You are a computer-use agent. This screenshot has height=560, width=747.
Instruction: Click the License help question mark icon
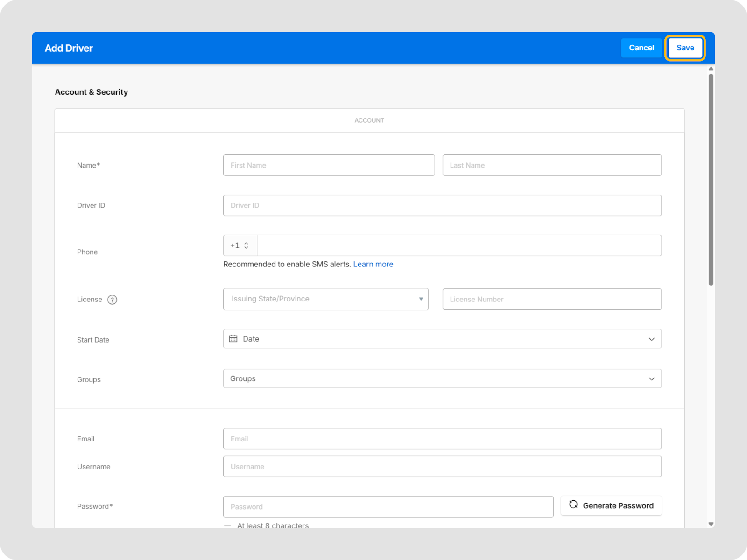pos(112,300)
